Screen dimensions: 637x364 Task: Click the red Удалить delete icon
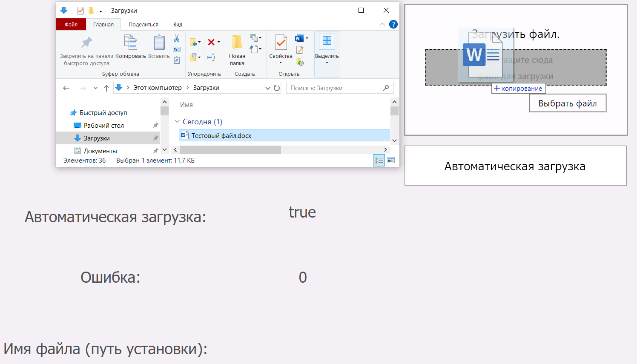(212, 41)
